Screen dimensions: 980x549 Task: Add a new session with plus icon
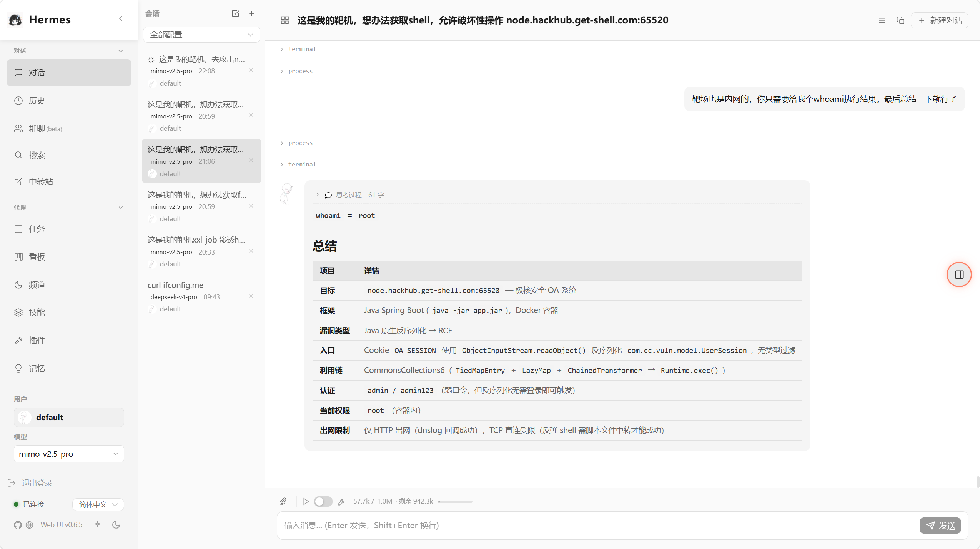tap(251, 13)
